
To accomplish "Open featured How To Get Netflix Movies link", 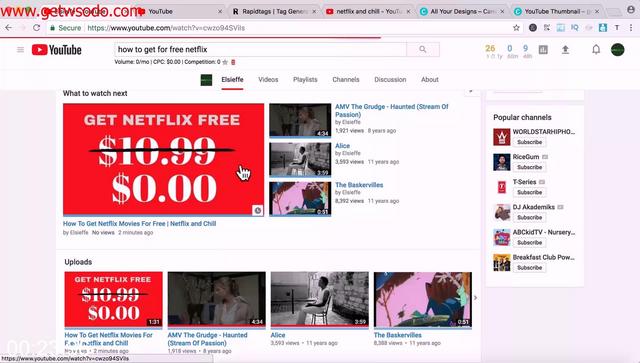I will click(x=140, y=224).
